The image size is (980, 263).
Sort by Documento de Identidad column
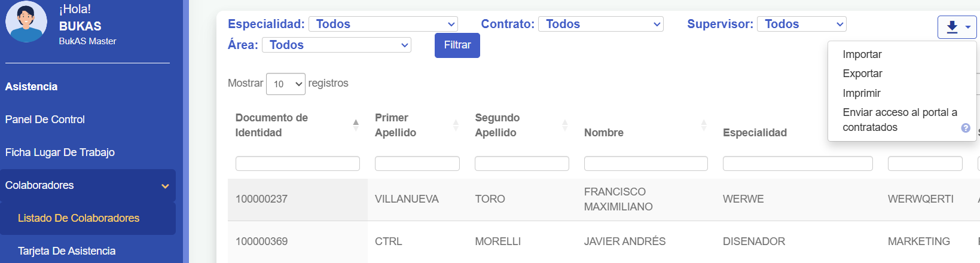click(356, 125)
